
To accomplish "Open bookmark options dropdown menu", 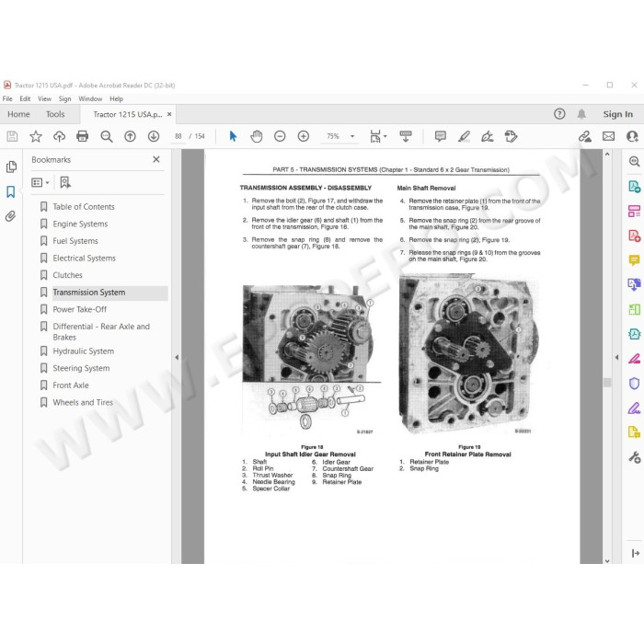I will coord(40,182).
